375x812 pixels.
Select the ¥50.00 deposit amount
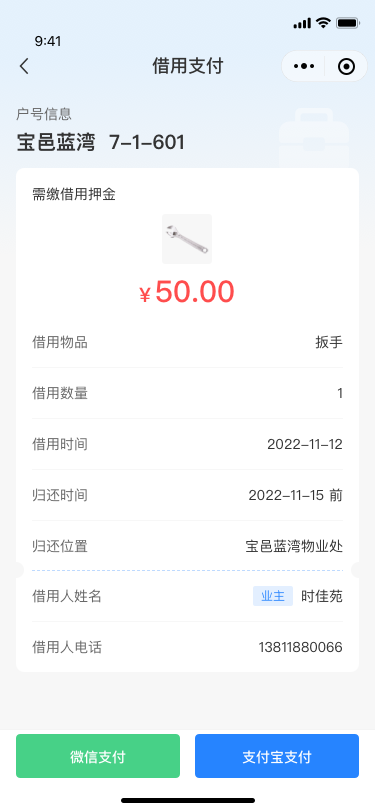click(187, 292)
